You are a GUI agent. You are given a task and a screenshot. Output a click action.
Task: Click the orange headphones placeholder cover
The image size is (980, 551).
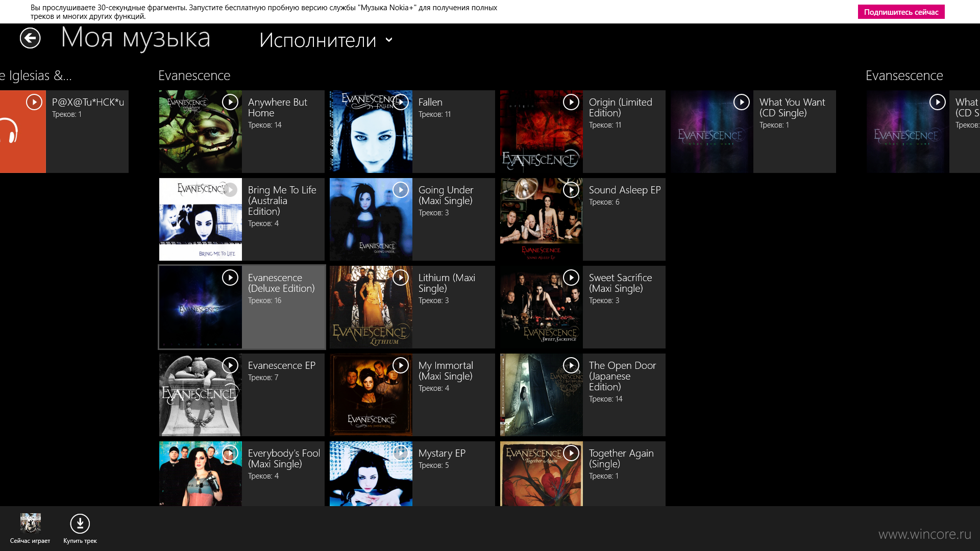click(x=23, y=132)
